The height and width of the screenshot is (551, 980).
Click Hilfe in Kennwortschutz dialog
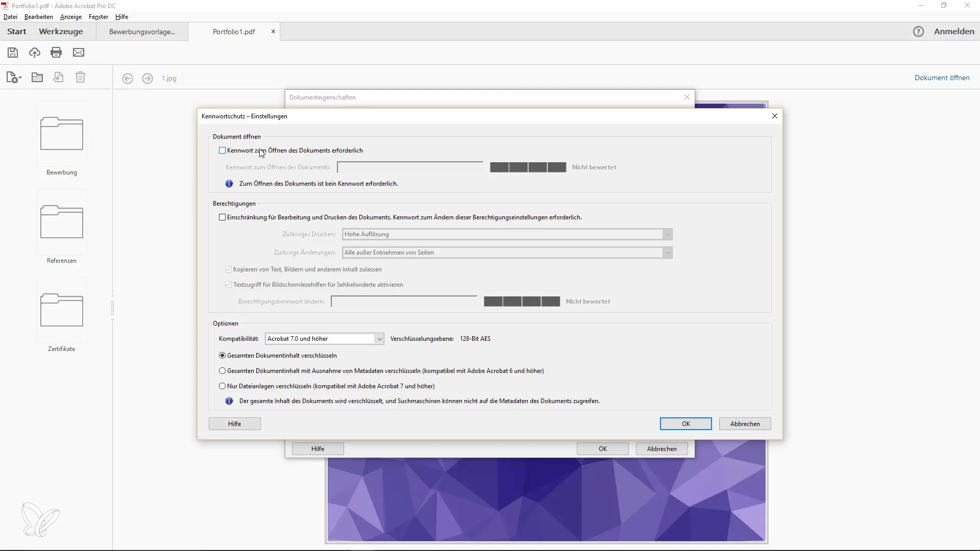pos(235,424)
